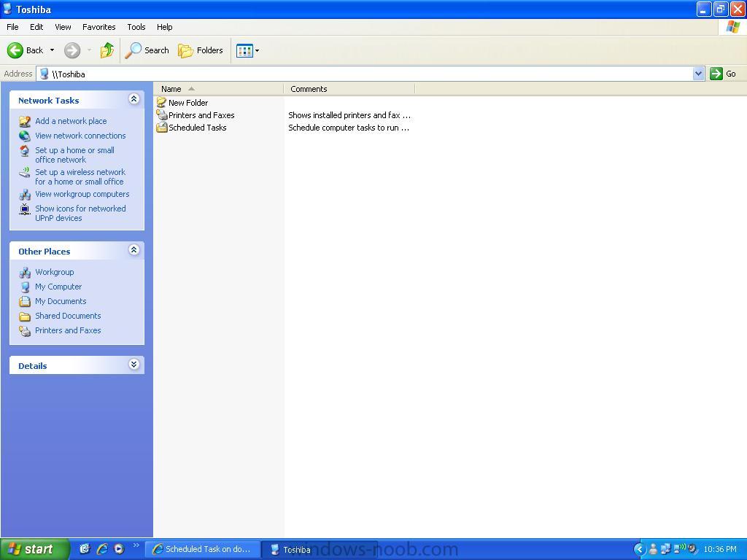Click the \\Toshiba address field
The height and width of the screenshot is (560, 747).
(365, 74)
